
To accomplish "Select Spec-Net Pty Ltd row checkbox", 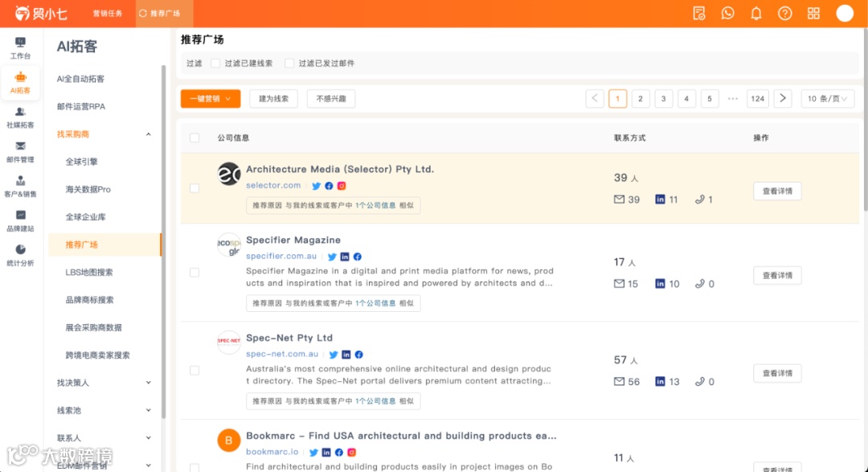I will 194,371.
